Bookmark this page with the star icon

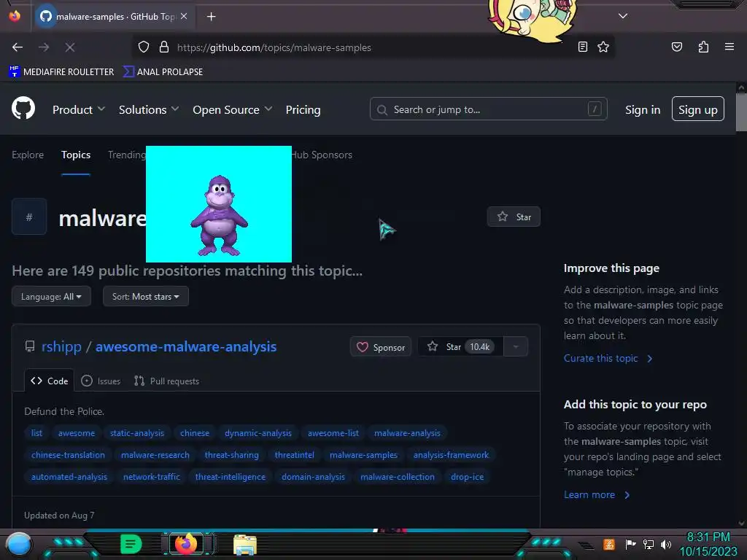(x=603, y=47)
